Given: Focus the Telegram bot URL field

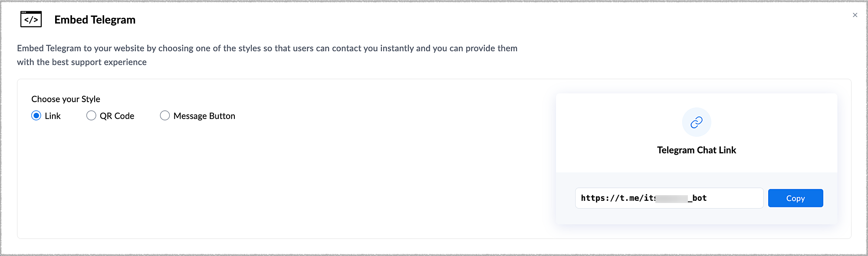Looking at the screenshot, I should pos(669,198).
